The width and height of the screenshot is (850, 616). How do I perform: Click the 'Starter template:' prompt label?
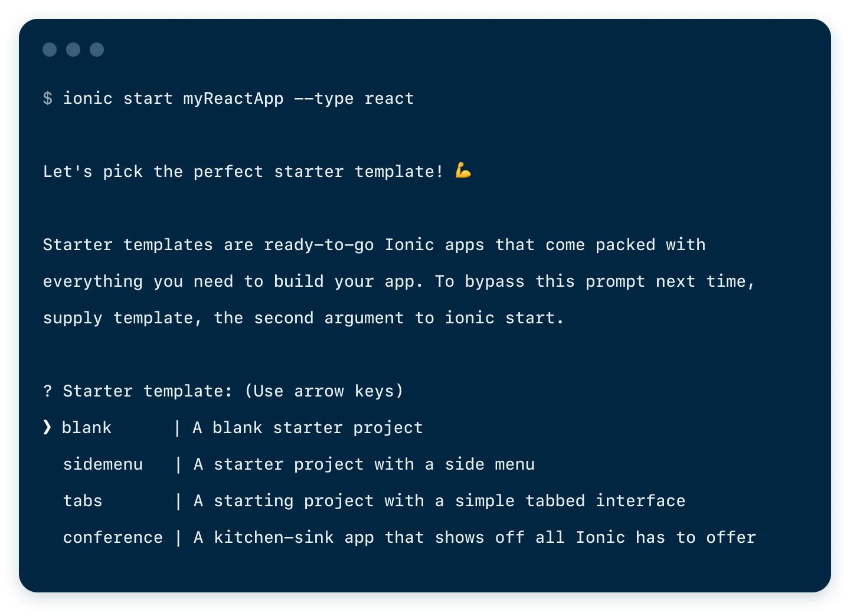point(148,391)
